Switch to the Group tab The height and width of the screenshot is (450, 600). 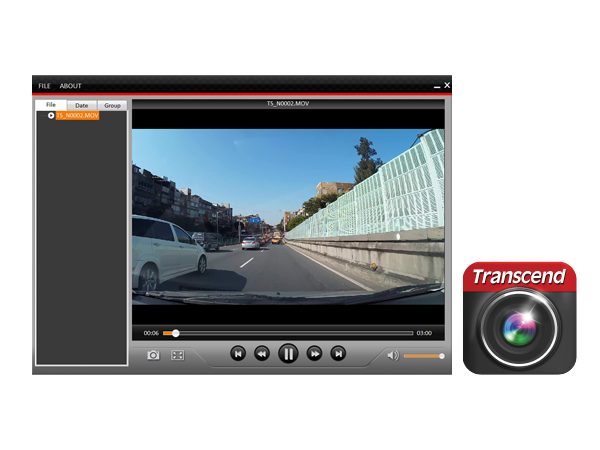pos(112,105)
